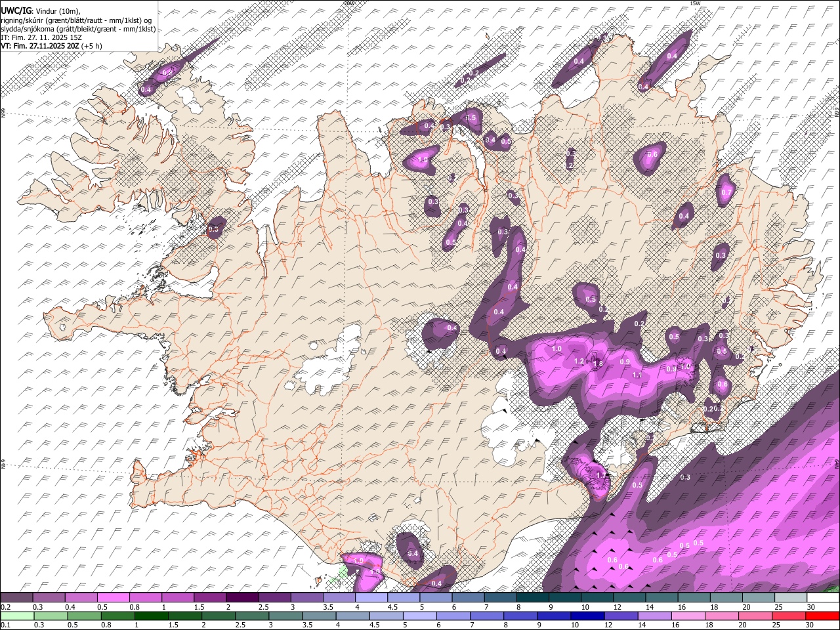
Task: Pick the deep blue 10 swatch in the lower legend
Action: pyautogui.click(x=587, y=616)
